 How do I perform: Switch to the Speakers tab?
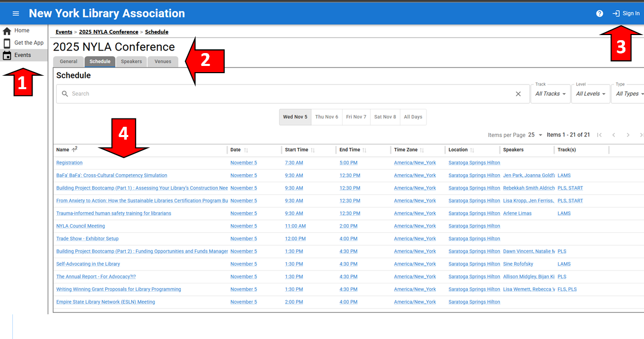131,62
